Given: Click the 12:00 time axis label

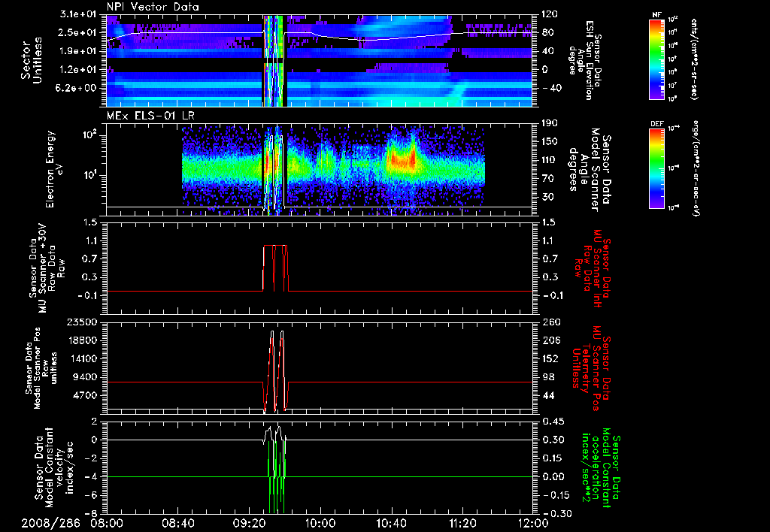Looking at the screenshot, I should pos(533,523).
